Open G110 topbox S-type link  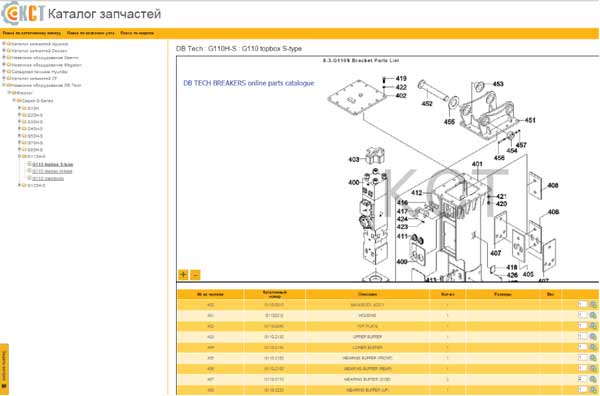pyautogui.click(x=52, y=164)
